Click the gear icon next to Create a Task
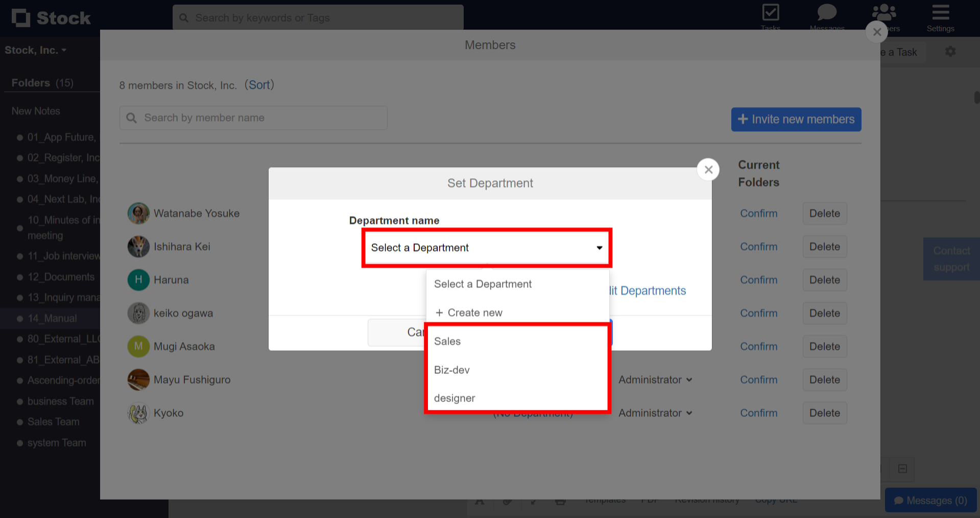The width and height of the screenshot is (980, 518). tap(950, 51)
